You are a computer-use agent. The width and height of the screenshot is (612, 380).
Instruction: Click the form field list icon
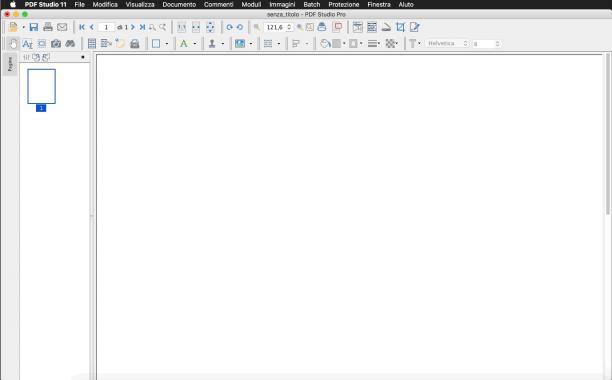[x=92, y=44]
